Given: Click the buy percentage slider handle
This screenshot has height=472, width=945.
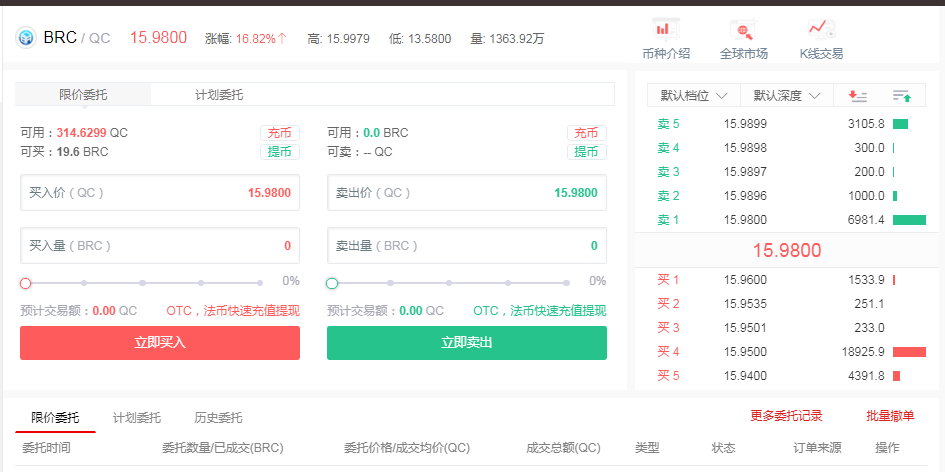Looking at the screenshot, I should (25, 283).
